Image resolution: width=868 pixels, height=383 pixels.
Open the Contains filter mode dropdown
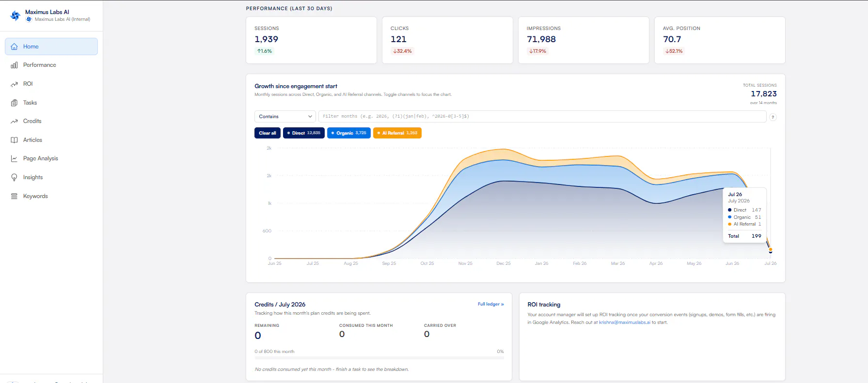tap(285, 116)
